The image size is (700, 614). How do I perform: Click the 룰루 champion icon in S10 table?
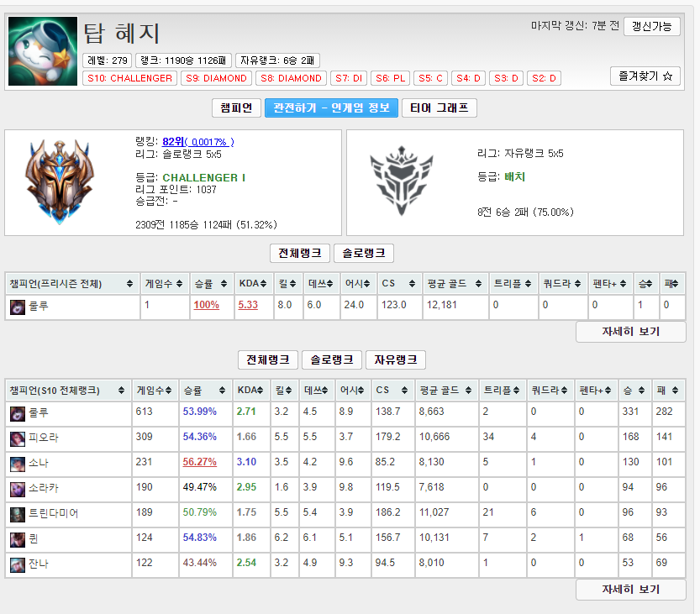tap(18, 413)
